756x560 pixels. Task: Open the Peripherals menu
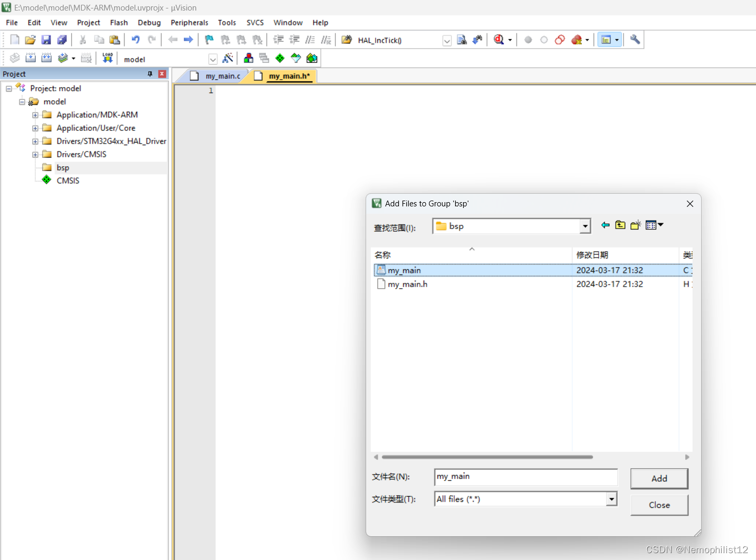point(189,23)
